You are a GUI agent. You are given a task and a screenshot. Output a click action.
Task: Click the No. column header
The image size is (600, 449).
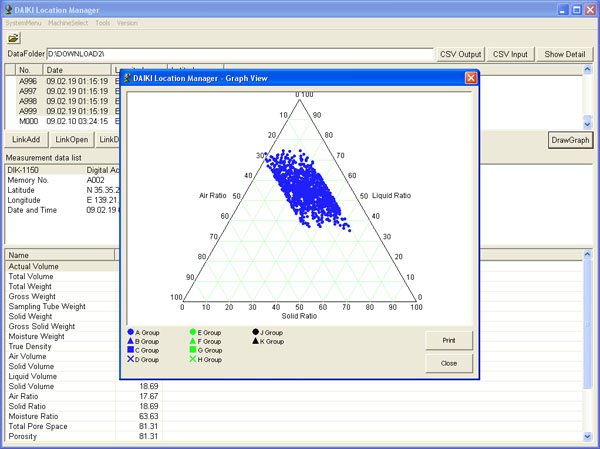click(x=29, y=70)
